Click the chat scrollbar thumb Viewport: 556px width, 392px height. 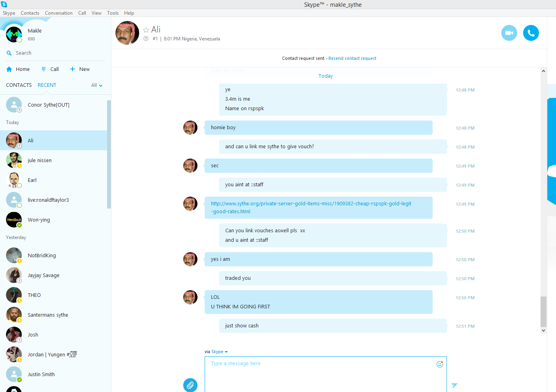(x=543, y=312)
